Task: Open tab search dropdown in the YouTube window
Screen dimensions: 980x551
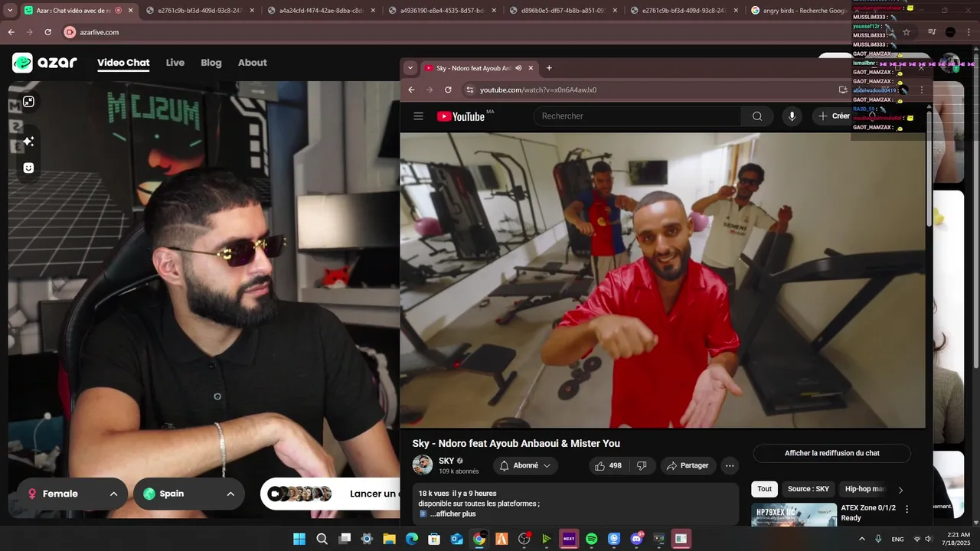Action: 410,68
